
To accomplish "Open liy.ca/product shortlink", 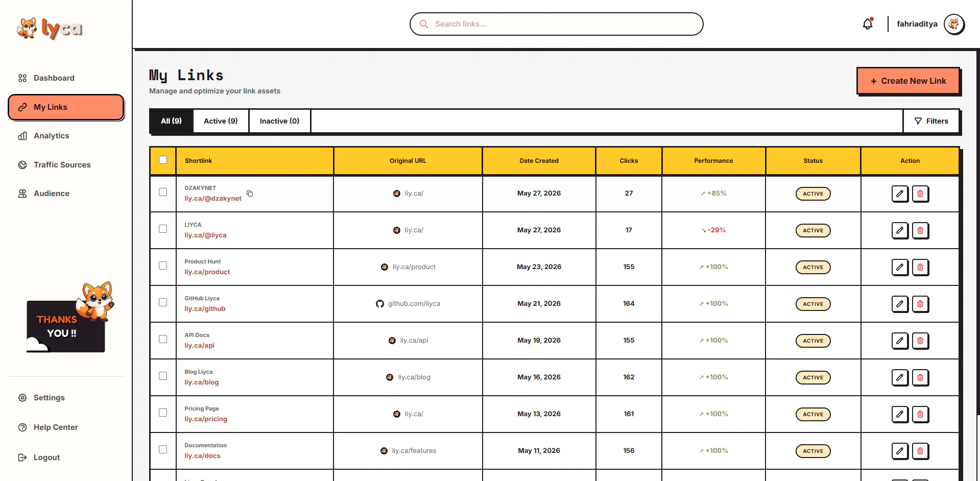I will point(207,272).
